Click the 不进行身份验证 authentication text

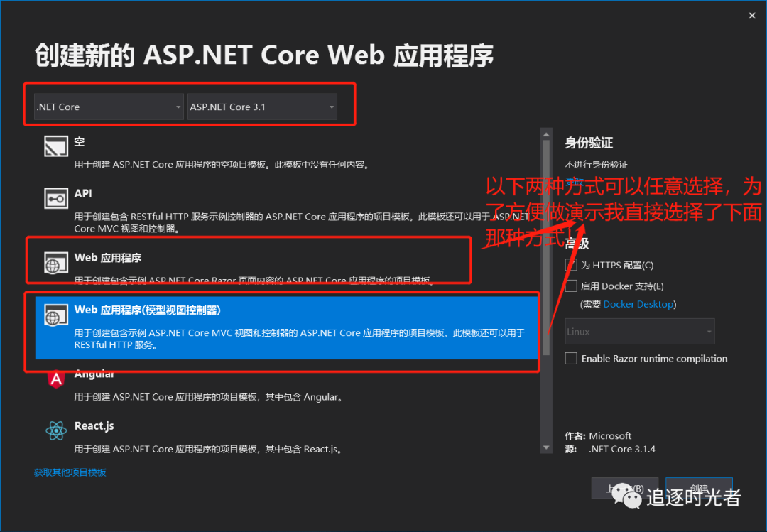pos(597,165)
